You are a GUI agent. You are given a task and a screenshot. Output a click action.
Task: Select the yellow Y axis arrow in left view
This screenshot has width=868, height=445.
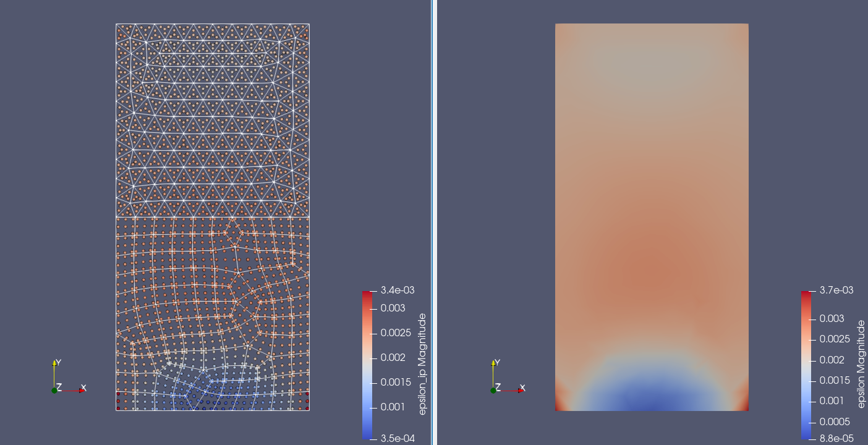54,365
